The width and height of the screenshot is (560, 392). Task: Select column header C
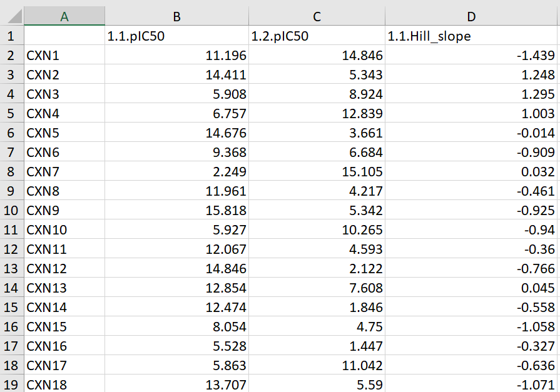click(x=316, y=15)
